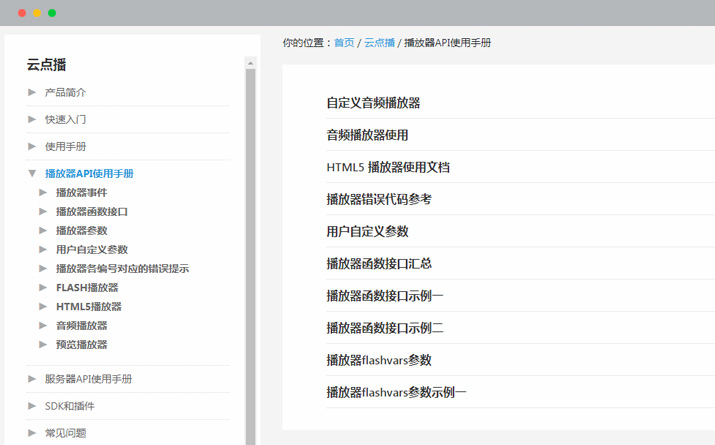Open HTML5 播放器使用文档 article
715x445 pixels.
388,167
